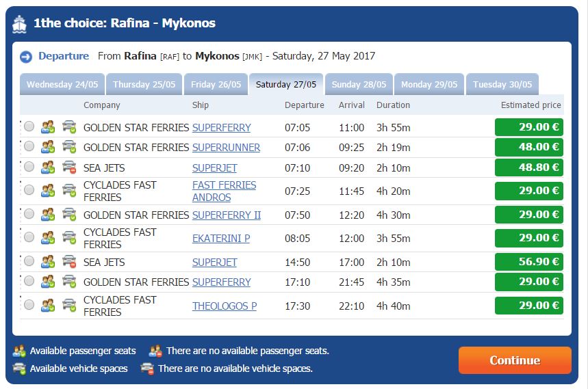Click the 29.00 € price for 07:05 SUPERFERRY
Screen dimensions: 588x389
(x=528, y=127)
